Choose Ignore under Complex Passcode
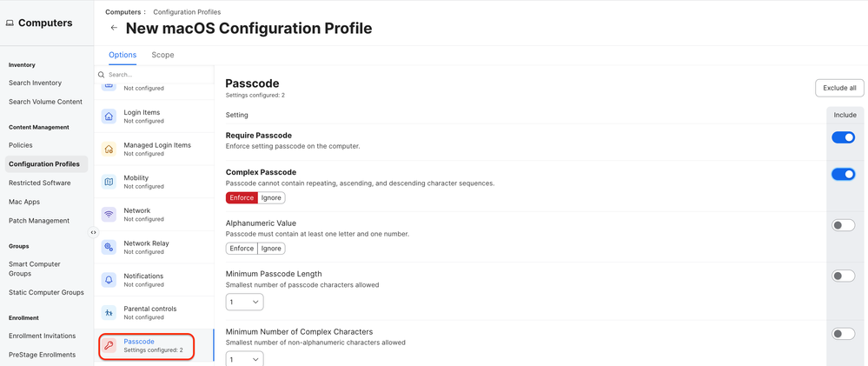The image size is (868, 366). (271, 197)
